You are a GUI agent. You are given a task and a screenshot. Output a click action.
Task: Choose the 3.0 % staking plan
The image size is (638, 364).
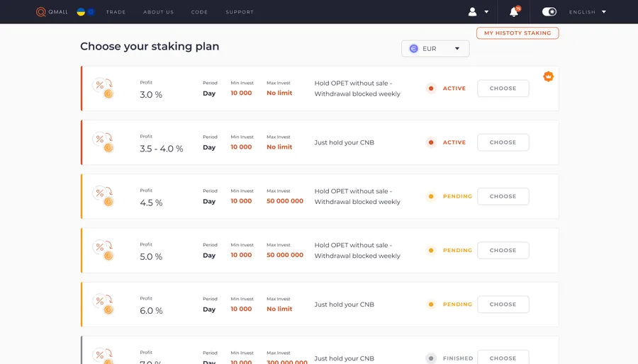503,88
